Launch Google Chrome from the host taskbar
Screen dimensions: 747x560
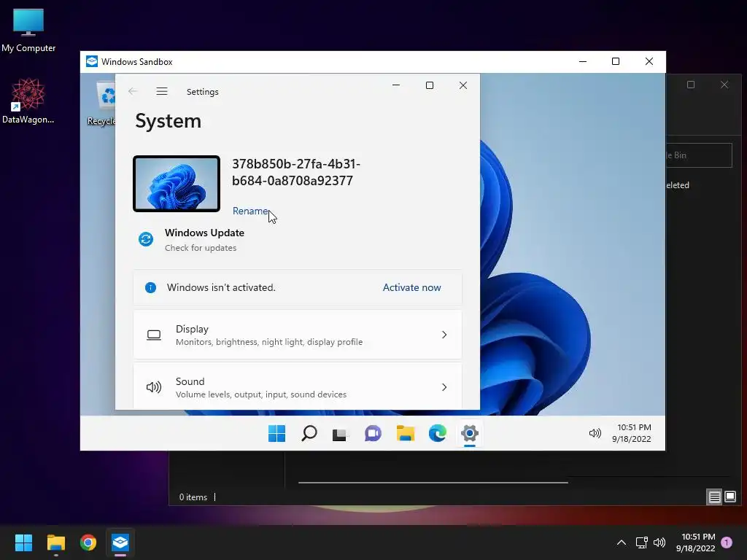pos(88,542)
